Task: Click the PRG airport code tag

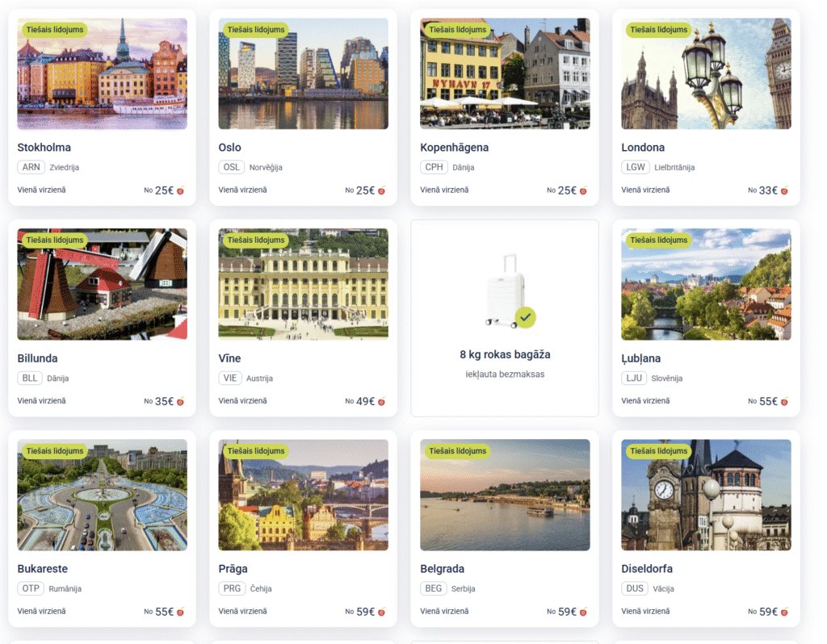Action: (x=232, y=588)
